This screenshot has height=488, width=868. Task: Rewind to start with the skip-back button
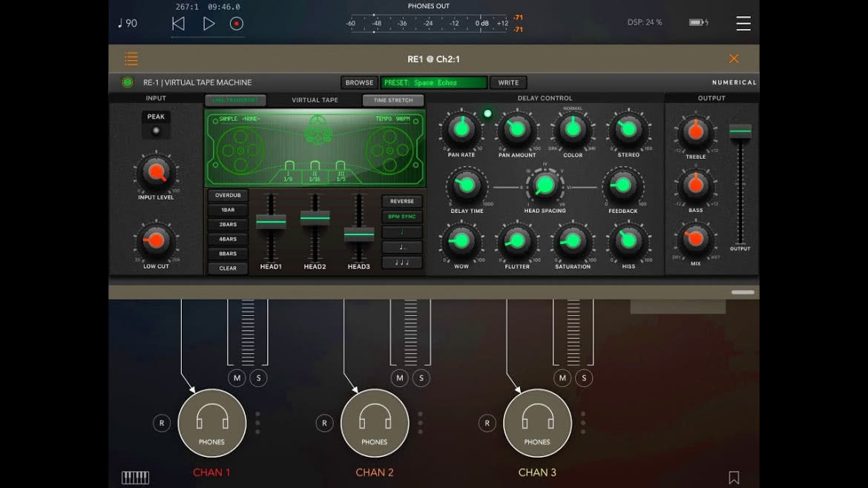pos(178,24)
